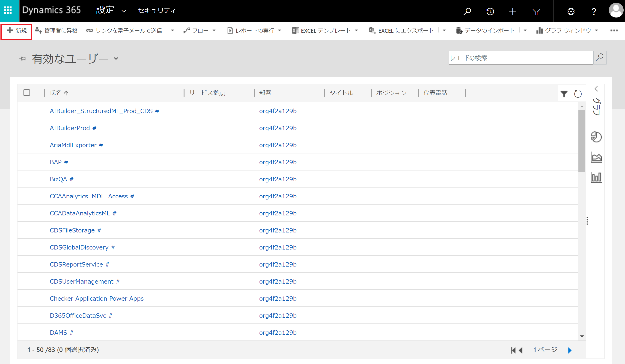This screenshot has width=625, height=364.
Task: Open user AIBuilder_StructuredML_Prod_CDS #
Action: pos(104,111)
